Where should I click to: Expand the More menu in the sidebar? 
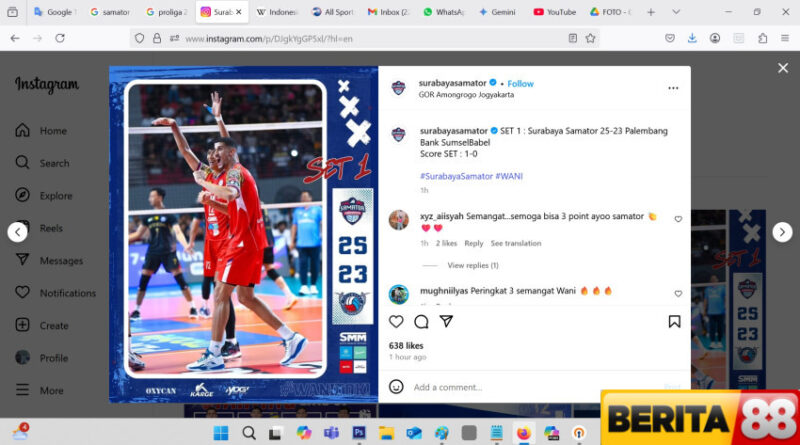coord(39,390)
